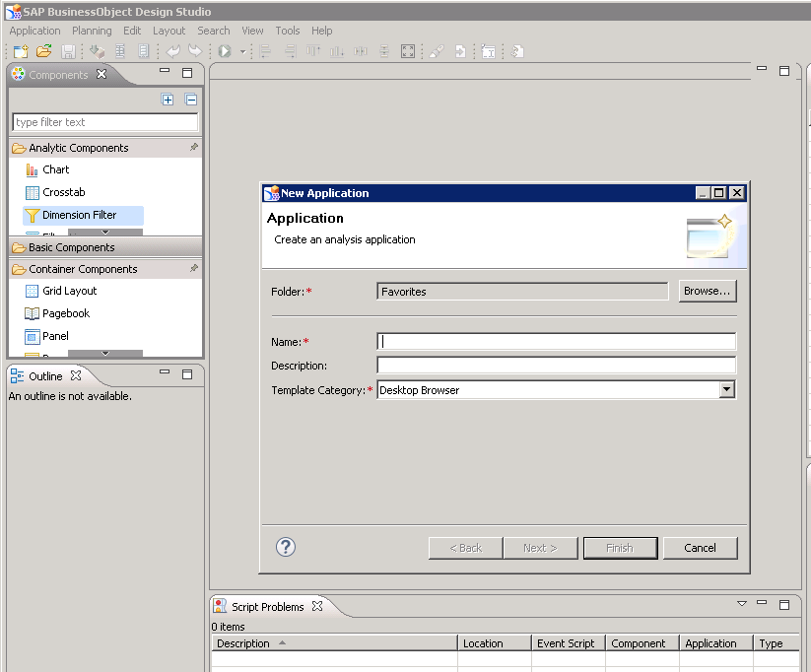Image resolution: width=811 pixels, height=672 pixels.
Task: Switch to the Script Problems tab
Action: pos(267,607)
